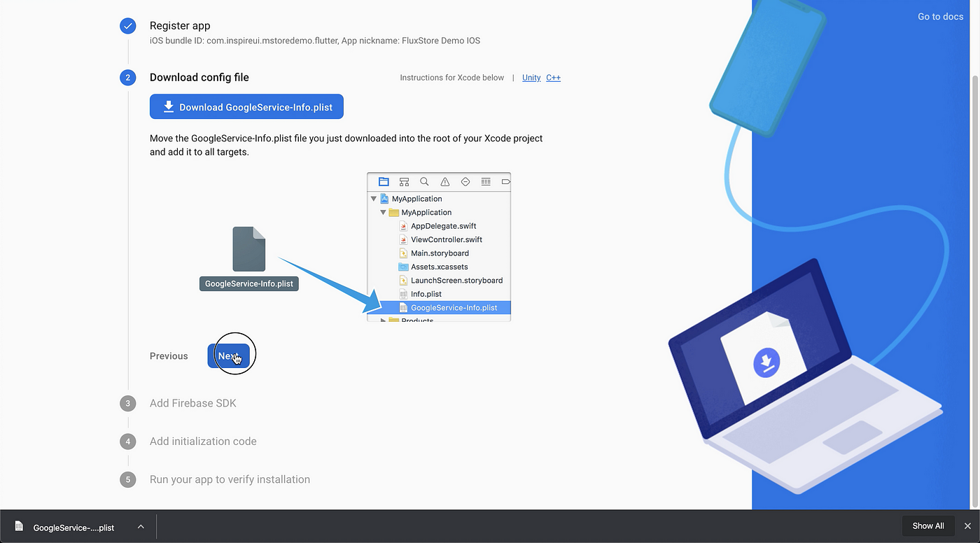Click iOS bundle ID description text
The image size is (980, 543).
tap(315, 41)
